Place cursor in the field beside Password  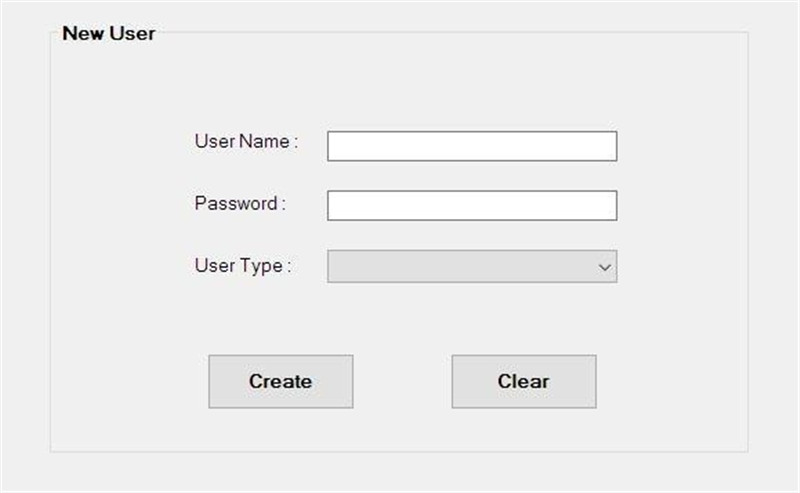point(472,206)
